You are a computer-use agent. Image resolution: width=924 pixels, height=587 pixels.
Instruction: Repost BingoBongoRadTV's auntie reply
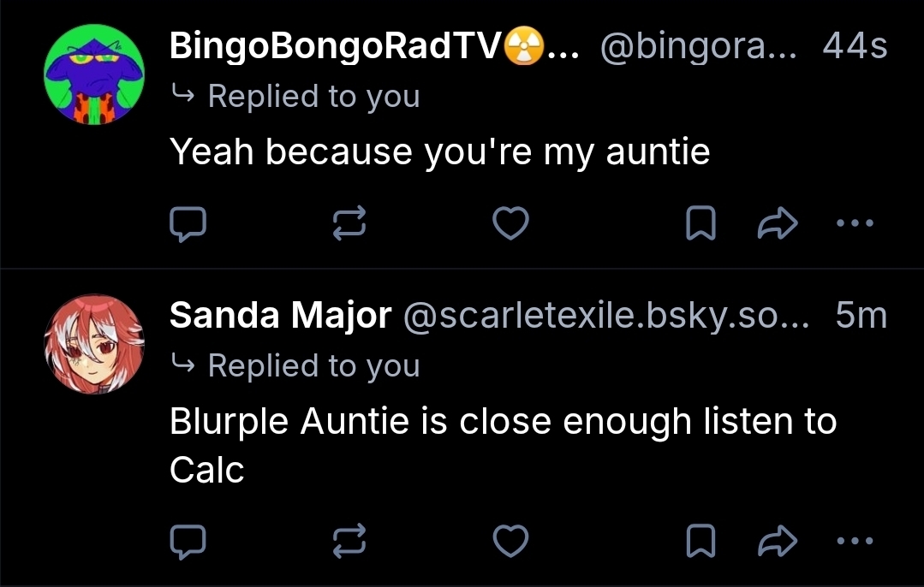[x=349, y=224]
